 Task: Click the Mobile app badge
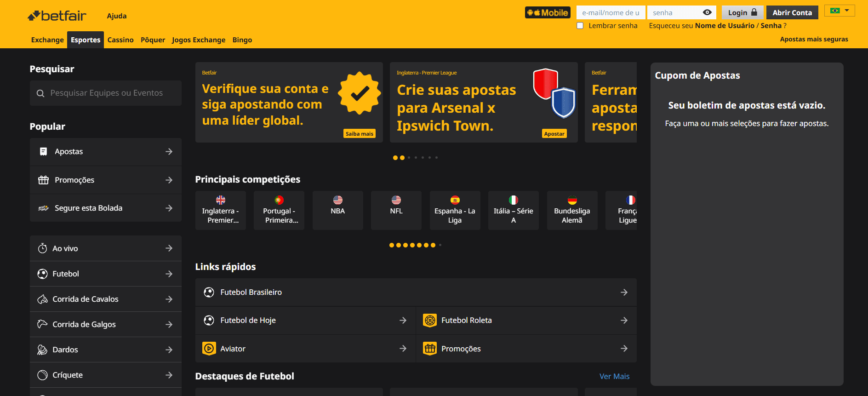[x=548, y=12]
